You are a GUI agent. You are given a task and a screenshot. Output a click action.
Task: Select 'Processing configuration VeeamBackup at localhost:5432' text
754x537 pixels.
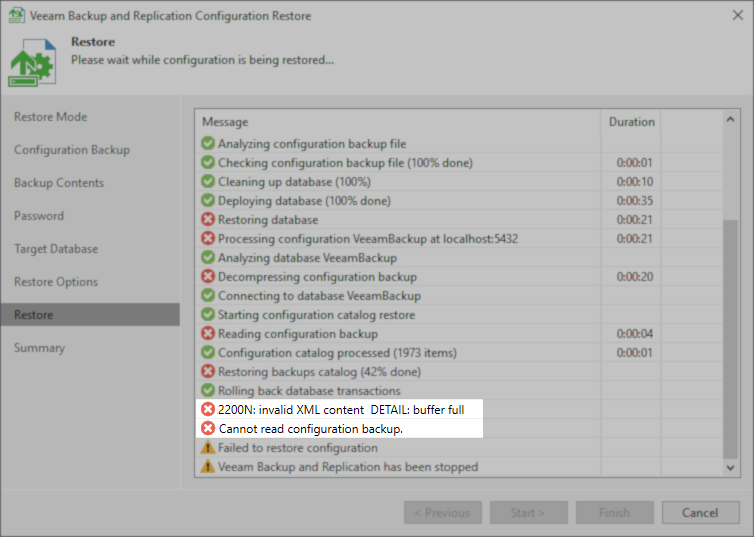coord(368,239)
